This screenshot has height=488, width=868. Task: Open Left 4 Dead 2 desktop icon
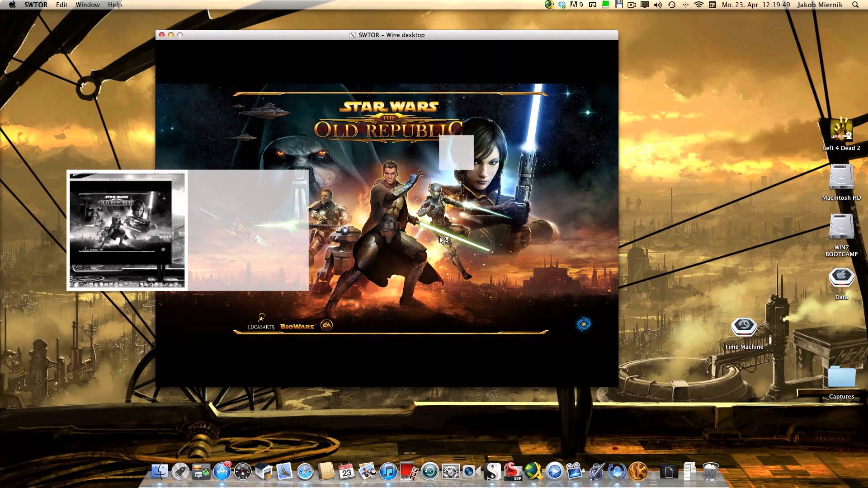coord(841,130)
